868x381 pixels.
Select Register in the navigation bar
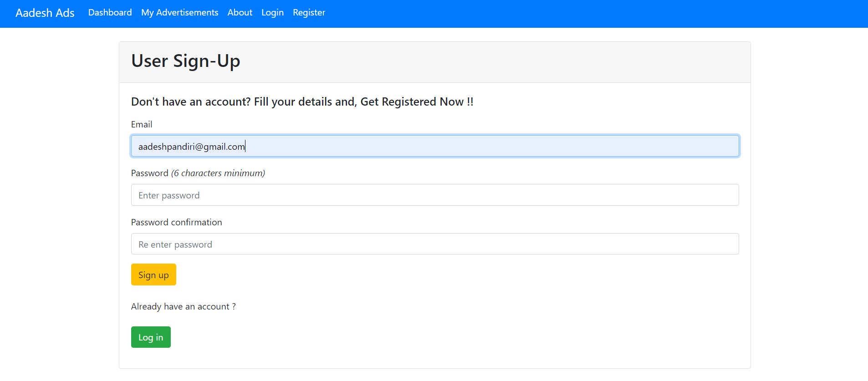[309, 13]
